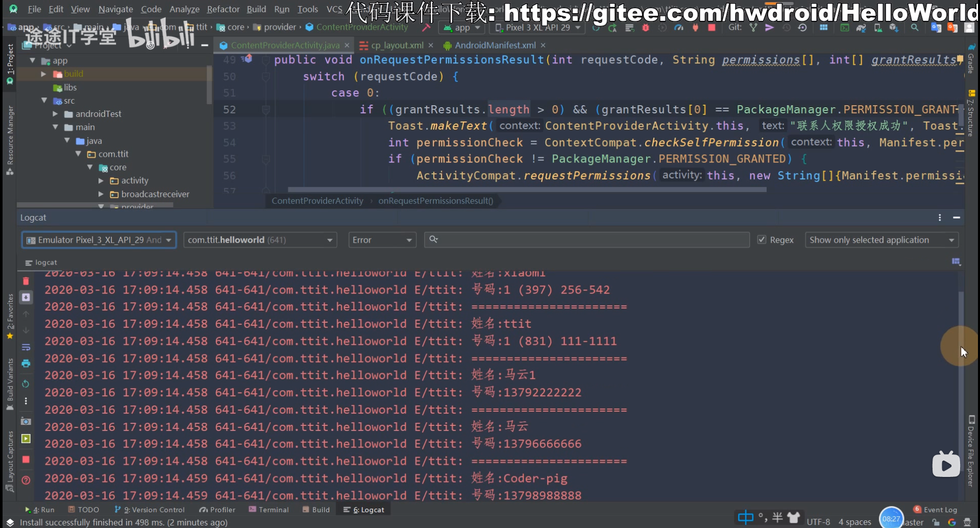Viewport: 980px width, 528px height.
Task: Click the logcat red stop icon
Action: pyautogui.click(x=26, y=460)
